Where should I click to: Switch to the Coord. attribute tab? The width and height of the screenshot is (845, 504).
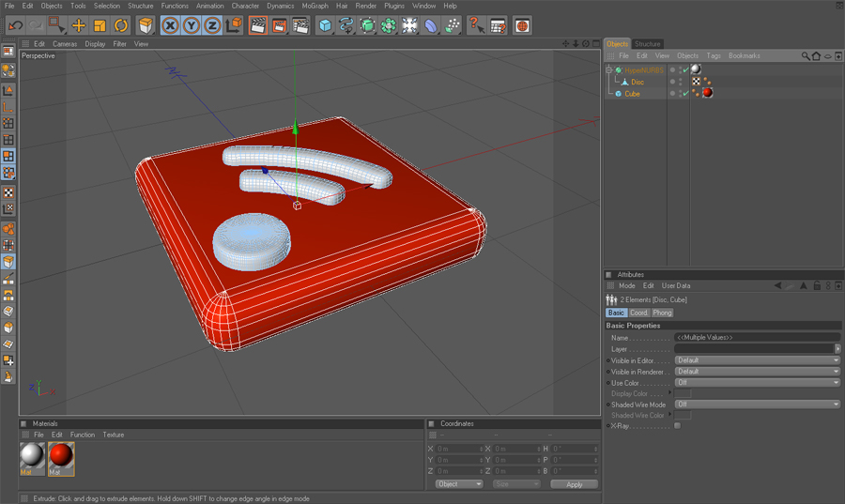[638, 313]
